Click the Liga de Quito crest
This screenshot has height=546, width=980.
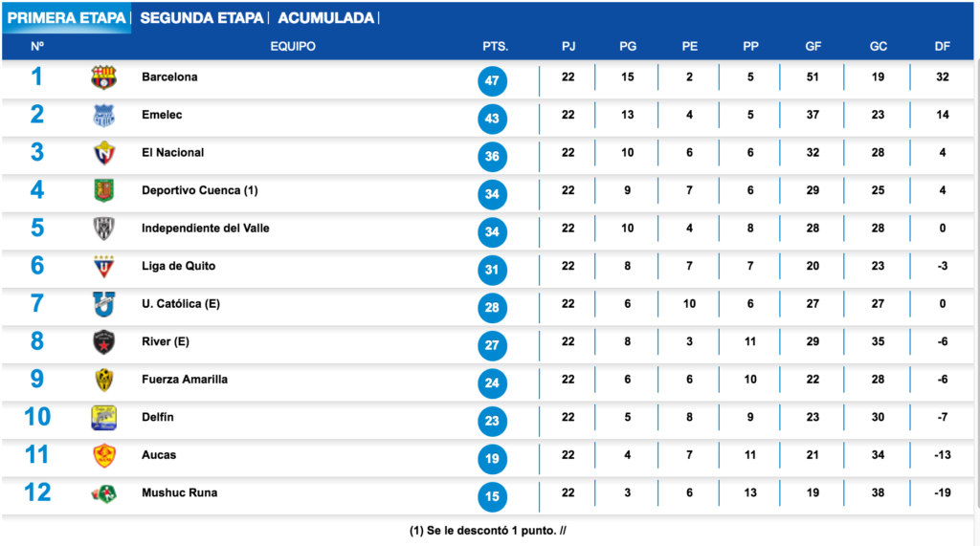103,266
